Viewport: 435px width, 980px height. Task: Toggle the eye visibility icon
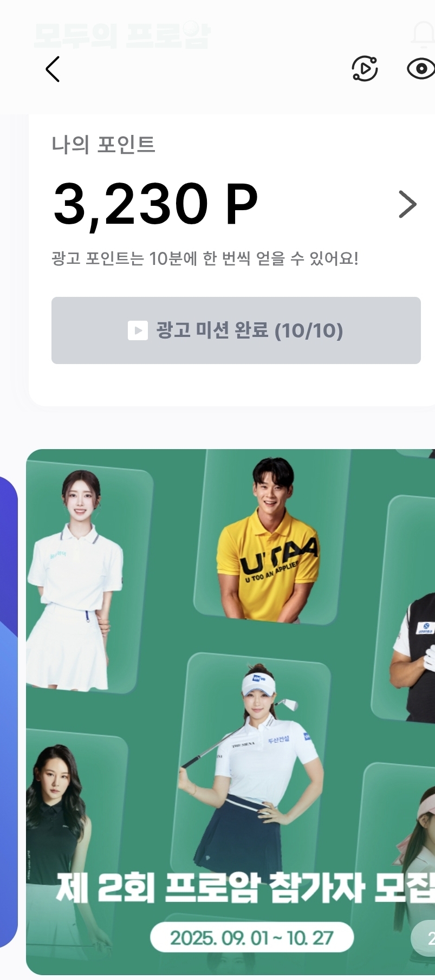point(421,69)
